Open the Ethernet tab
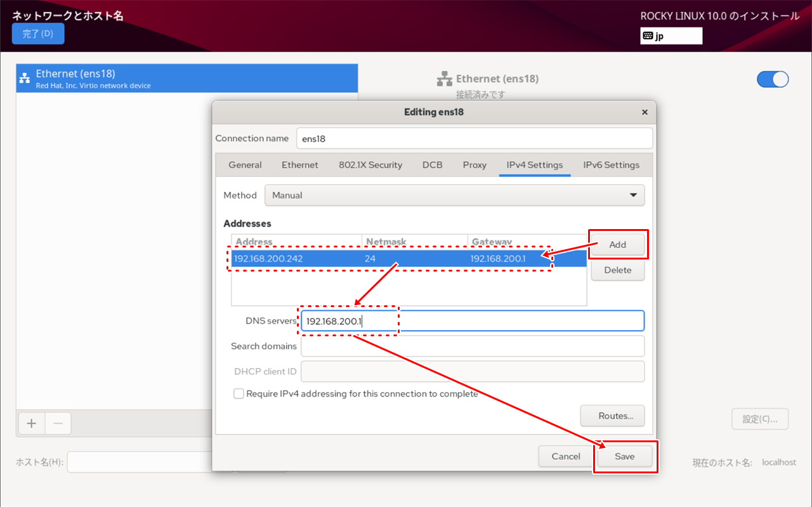This screenshot has height=507, width=812. 299,165
